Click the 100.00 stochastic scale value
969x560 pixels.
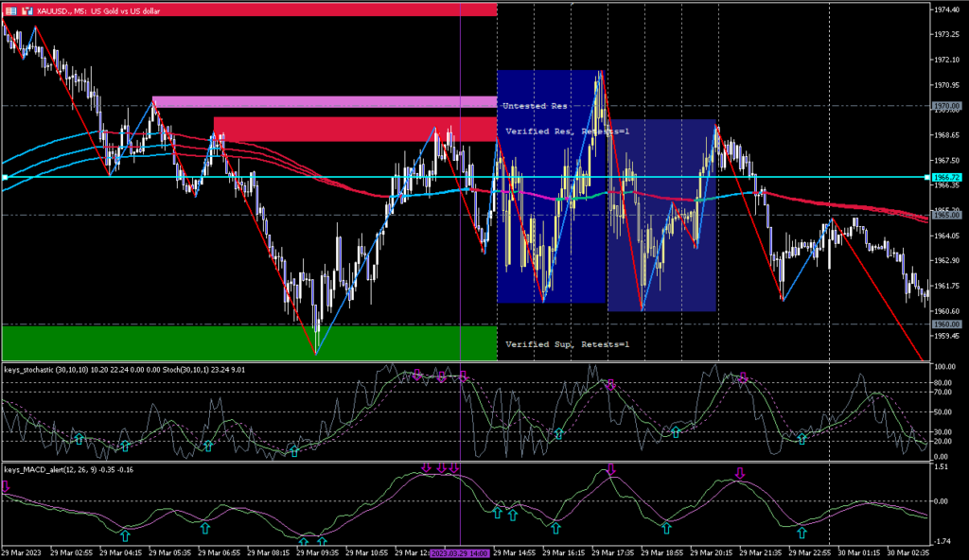coord(944,367)
